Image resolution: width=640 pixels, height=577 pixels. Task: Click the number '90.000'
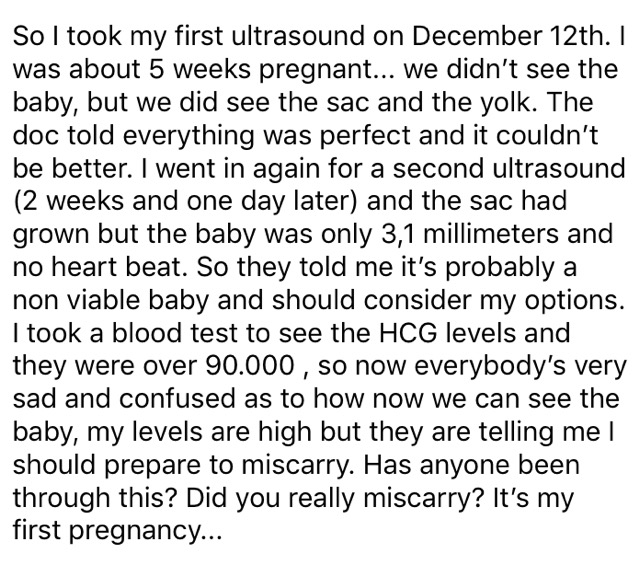[250, 366]
